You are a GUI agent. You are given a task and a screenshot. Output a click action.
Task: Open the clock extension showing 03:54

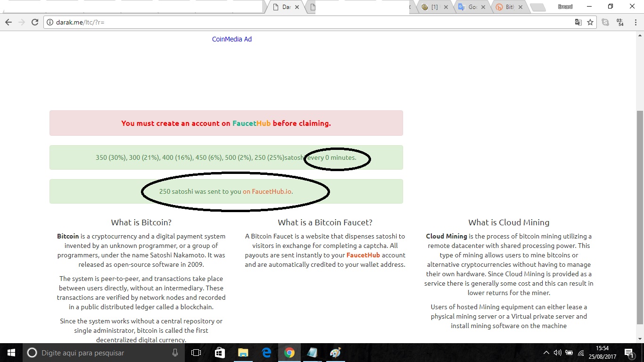point(620,22)
